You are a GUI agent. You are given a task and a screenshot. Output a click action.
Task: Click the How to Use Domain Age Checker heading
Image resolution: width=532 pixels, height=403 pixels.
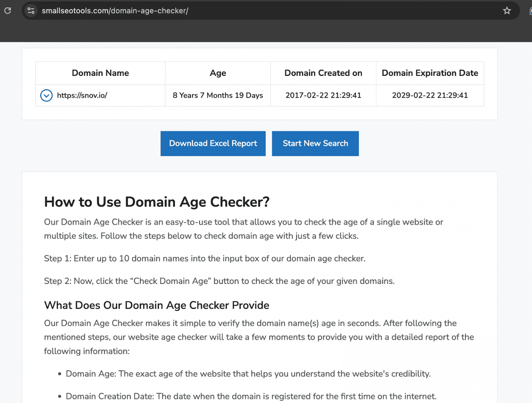click(157, 202)
